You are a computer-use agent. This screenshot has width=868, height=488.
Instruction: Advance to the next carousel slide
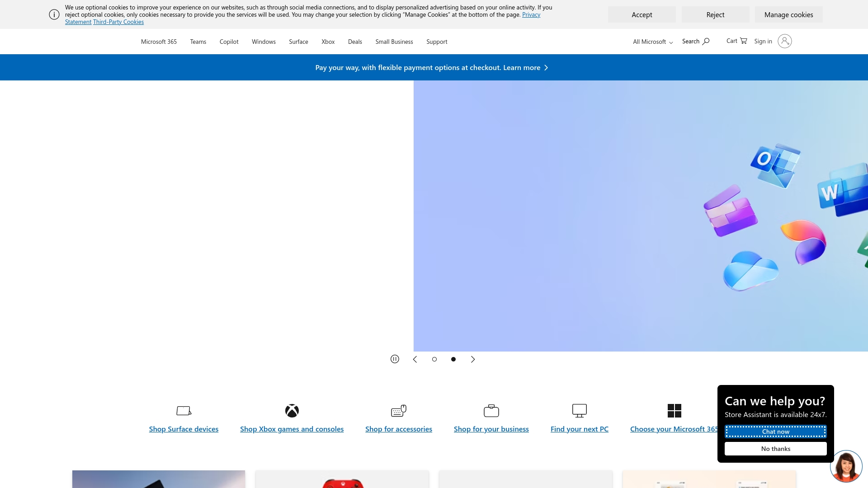click(x=473, y=359)
